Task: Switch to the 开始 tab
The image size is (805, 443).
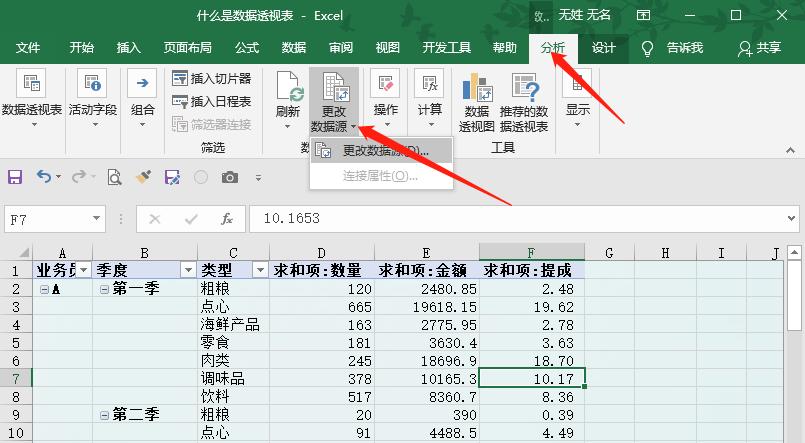Action: click(82, 48)
